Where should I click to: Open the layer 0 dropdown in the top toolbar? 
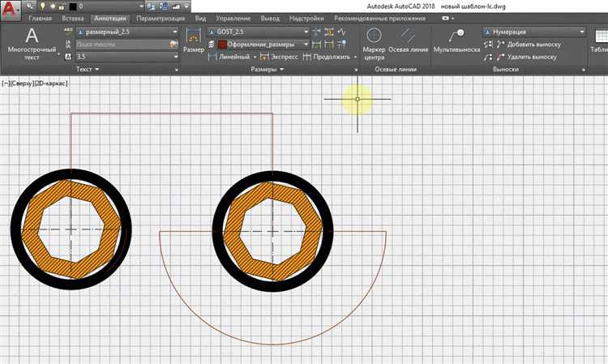click(x=142, y=6)
